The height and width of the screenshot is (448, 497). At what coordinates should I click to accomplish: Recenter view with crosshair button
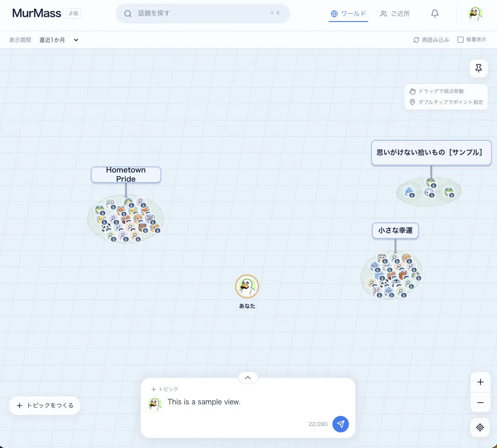pos(480,427)
